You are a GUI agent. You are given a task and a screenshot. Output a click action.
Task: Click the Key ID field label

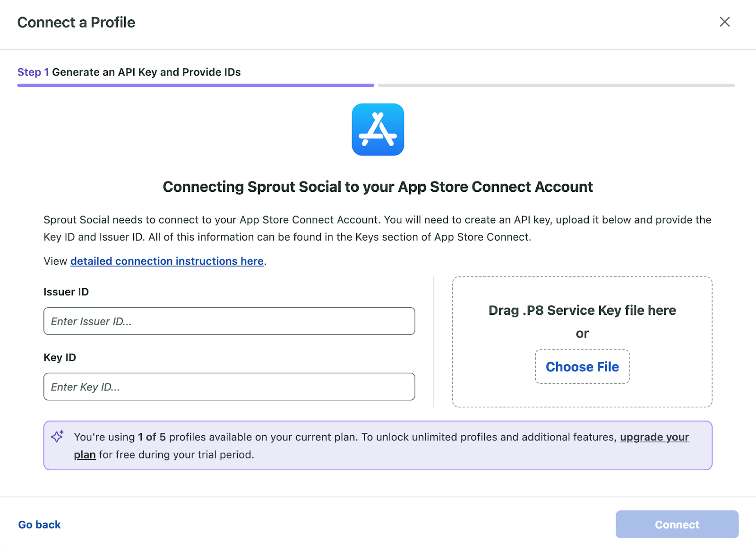coord(60,357)
